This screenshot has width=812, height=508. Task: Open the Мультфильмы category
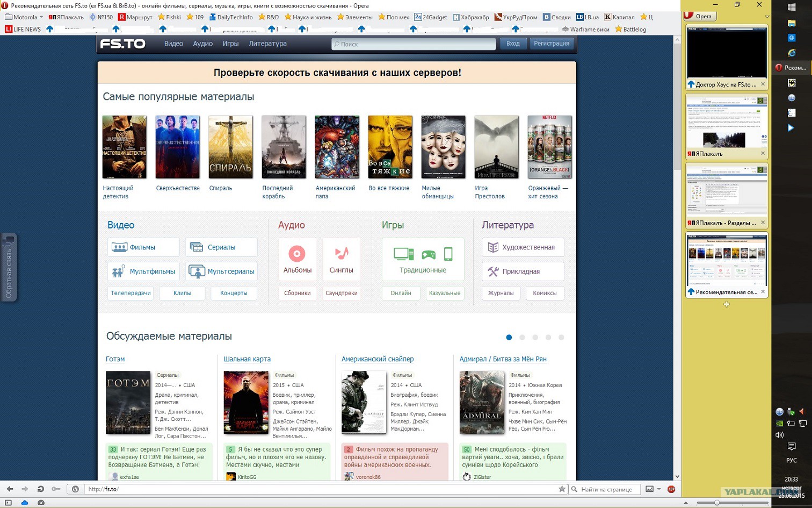pos(143,271)
